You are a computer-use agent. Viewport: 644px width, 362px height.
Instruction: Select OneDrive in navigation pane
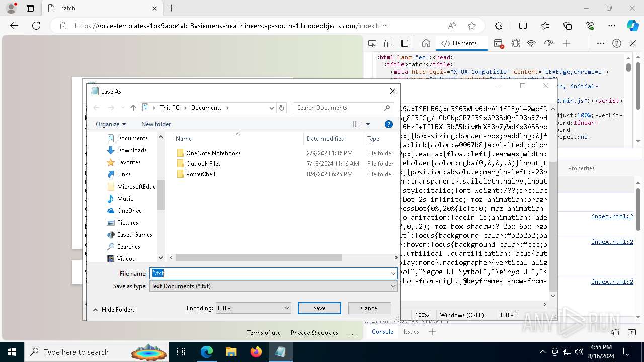[x=129, y=211]
